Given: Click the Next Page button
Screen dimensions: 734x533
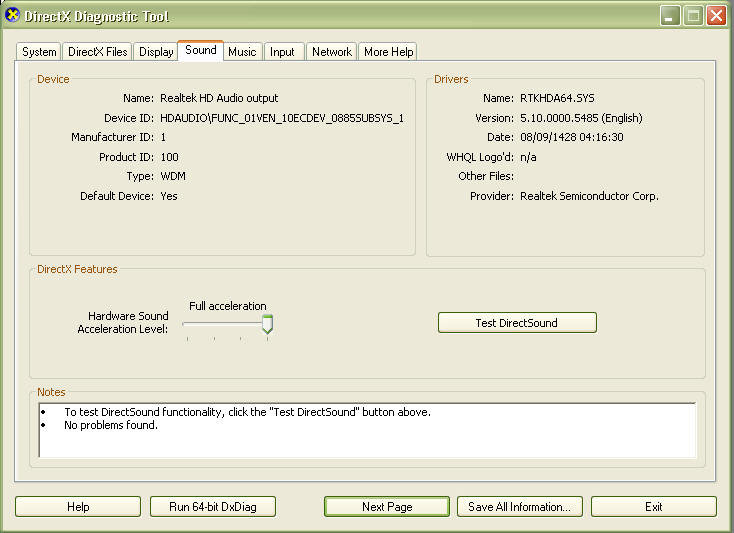Looking at the screenshot, I should coord(387,507).
